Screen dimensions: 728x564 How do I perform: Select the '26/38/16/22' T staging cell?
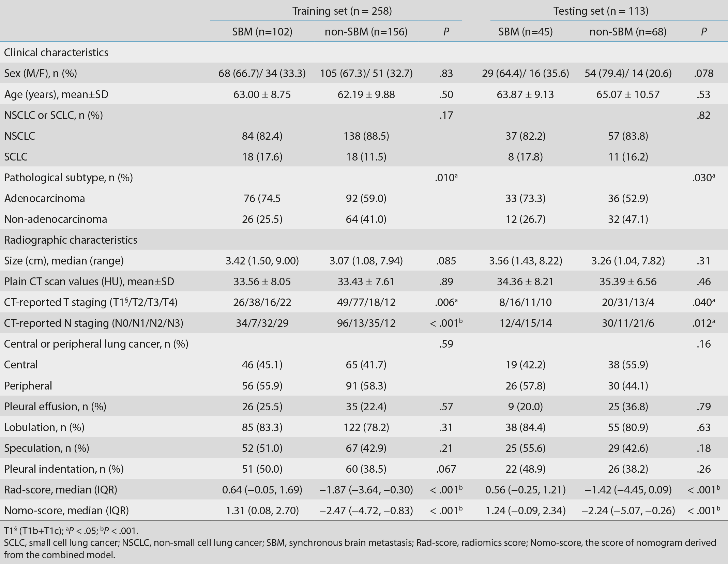click(262, 302)
